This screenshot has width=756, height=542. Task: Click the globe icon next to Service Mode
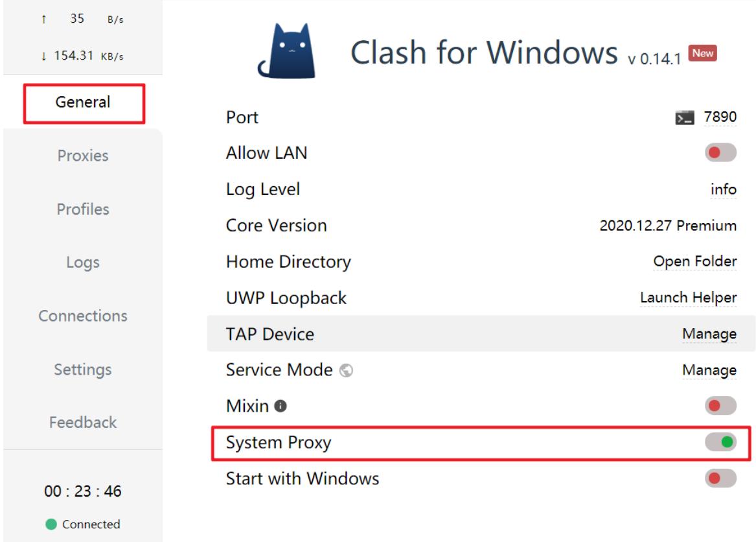(346, 370)
